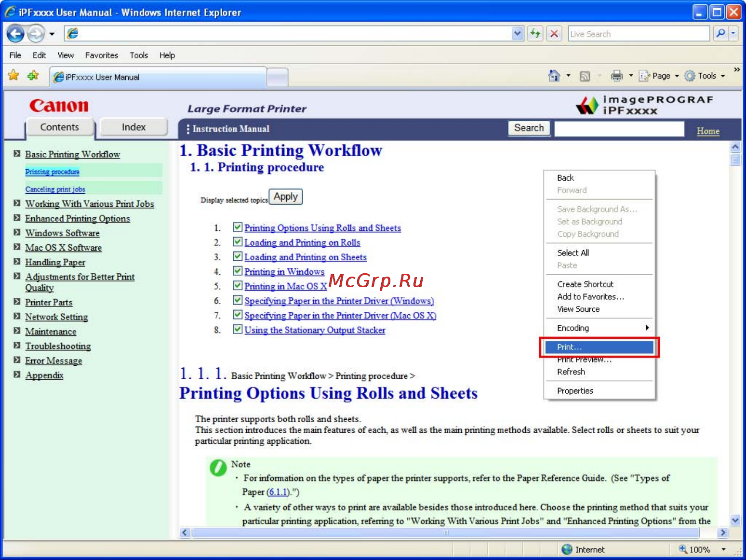Click the Live Search input box
The height and width of the screenshot is (560, 746).
(x=639, y=34)
